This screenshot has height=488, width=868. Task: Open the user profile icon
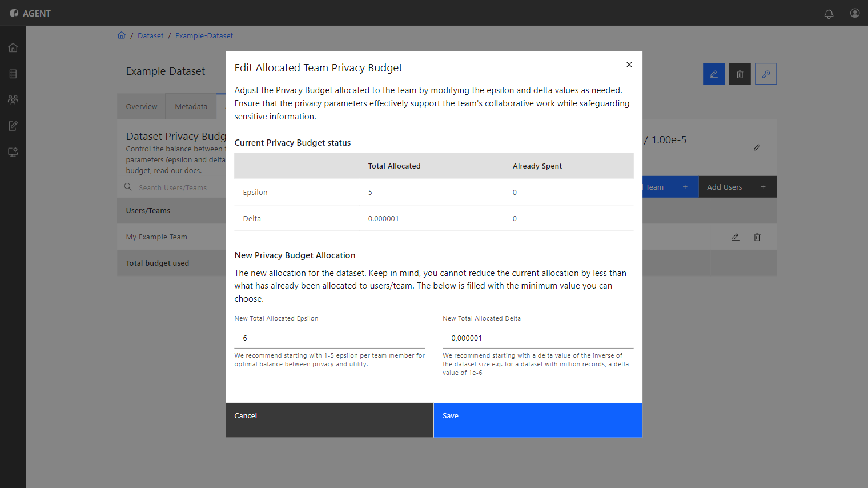tap(855, 13)
